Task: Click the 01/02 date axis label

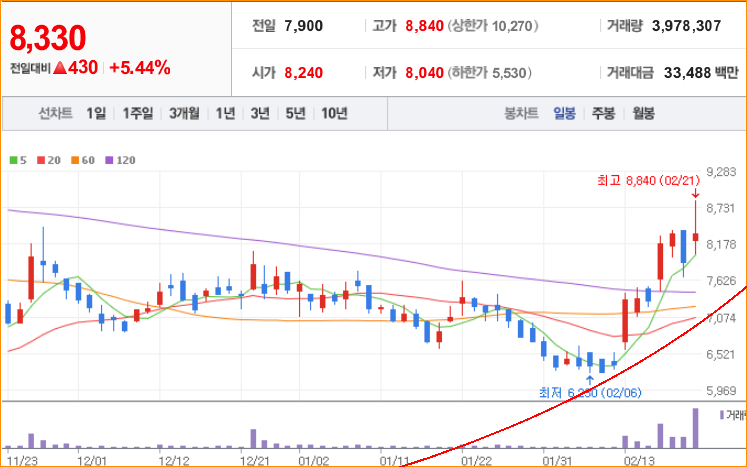Action: (x=313, y=461)
